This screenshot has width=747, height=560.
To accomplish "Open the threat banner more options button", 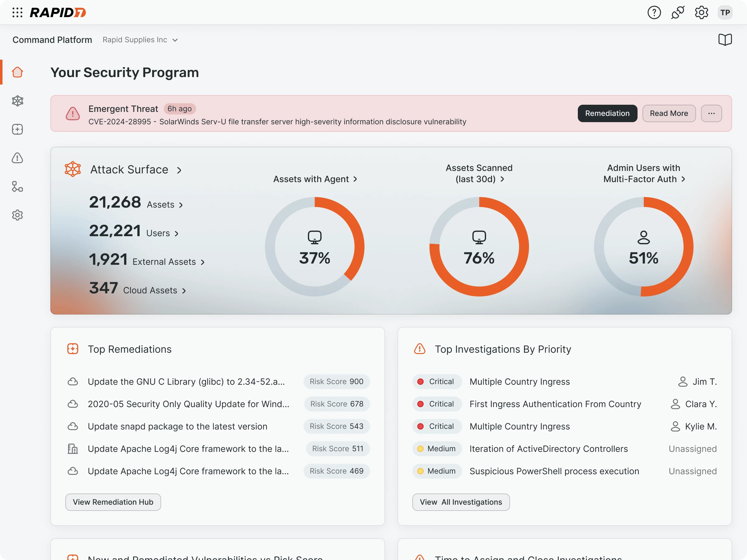I will click(711, 113).
